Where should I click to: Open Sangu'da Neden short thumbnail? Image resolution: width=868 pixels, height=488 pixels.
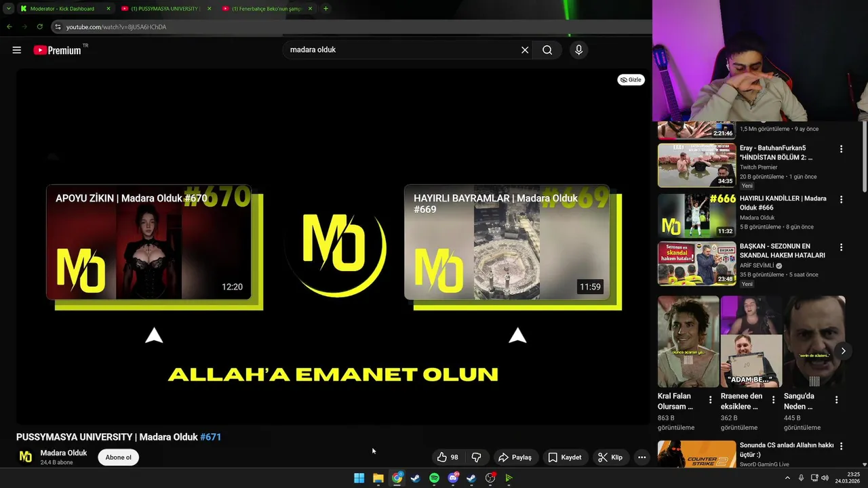(x=814, y=341)
